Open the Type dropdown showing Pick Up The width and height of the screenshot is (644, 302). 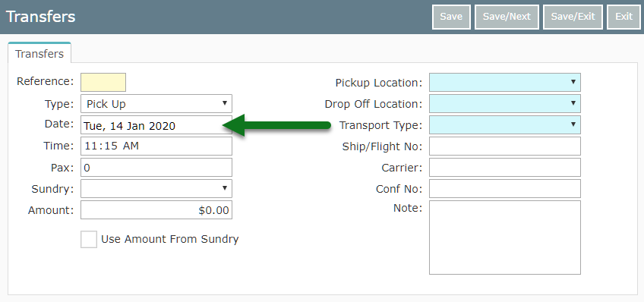[x=156, y=103]
